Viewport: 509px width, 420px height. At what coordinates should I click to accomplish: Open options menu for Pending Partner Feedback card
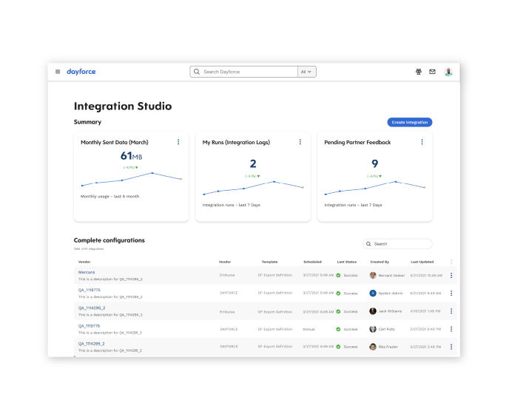coord(422,142)
